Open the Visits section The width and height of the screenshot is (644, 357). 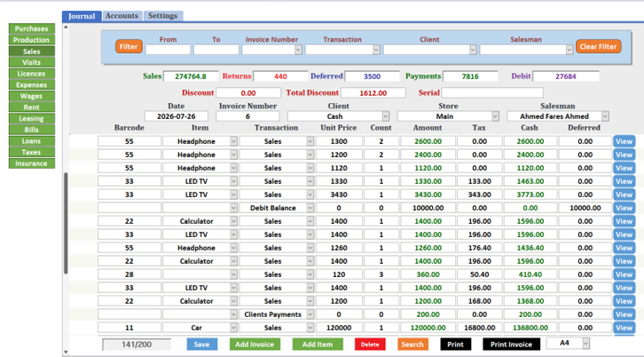pos(32,62)
